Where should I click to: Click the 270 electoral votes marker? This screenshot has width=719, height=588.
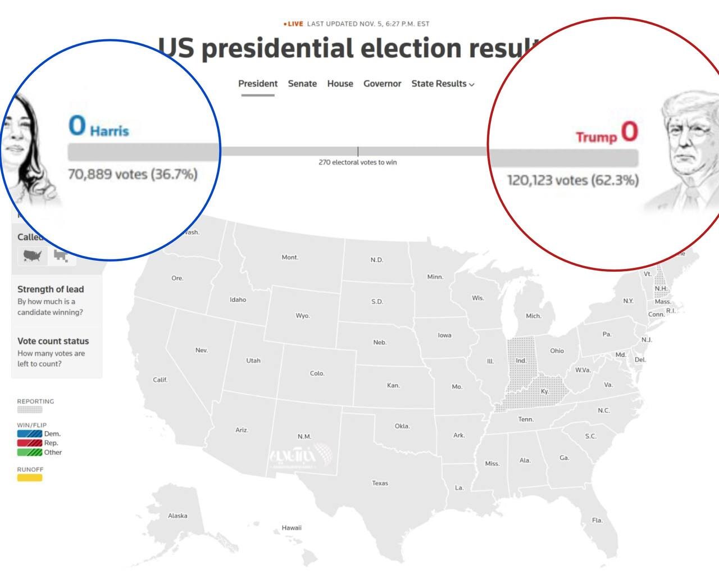click(358, 152)
